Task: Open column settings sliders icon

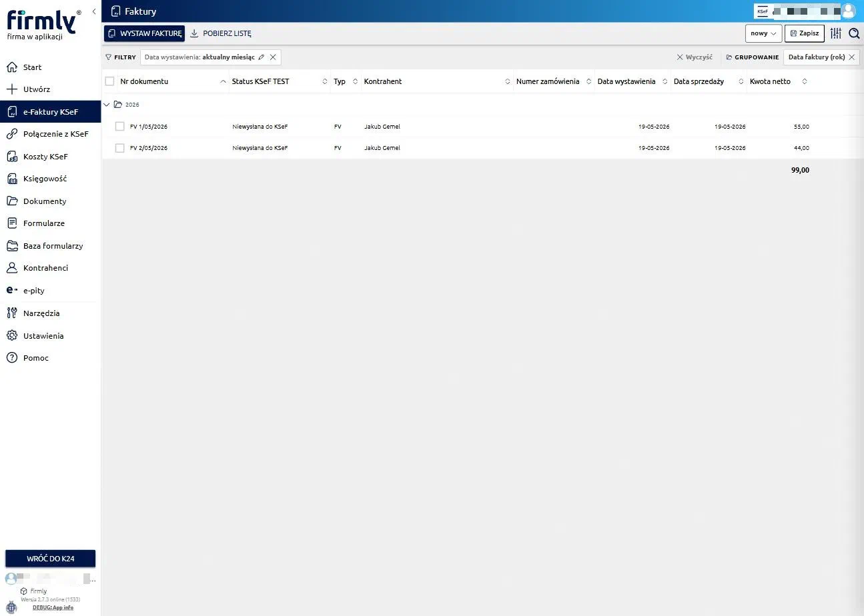Action: (836, 33)
